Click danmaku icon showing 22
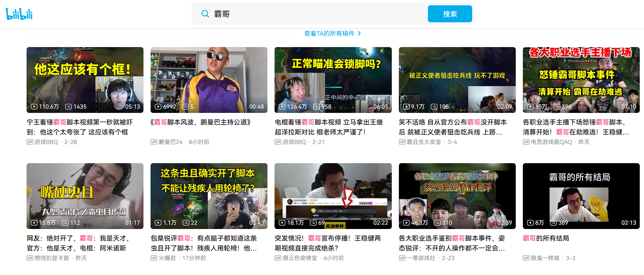This screenshot has height=275, width=644. point(186,223)
